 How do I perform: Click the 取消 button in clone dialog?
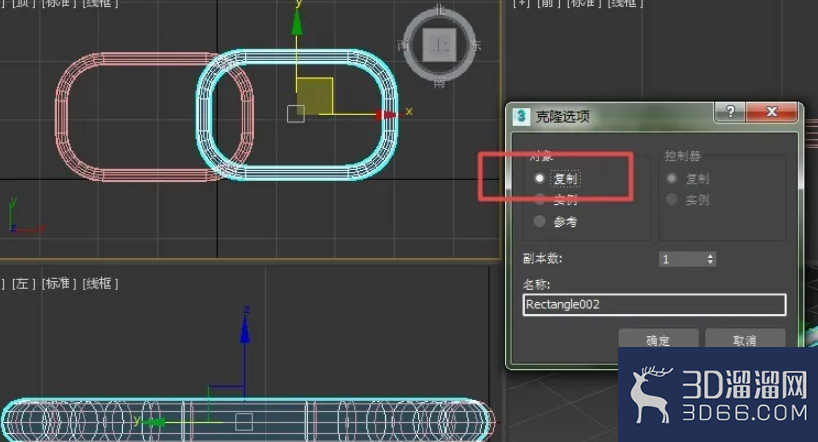744,339
